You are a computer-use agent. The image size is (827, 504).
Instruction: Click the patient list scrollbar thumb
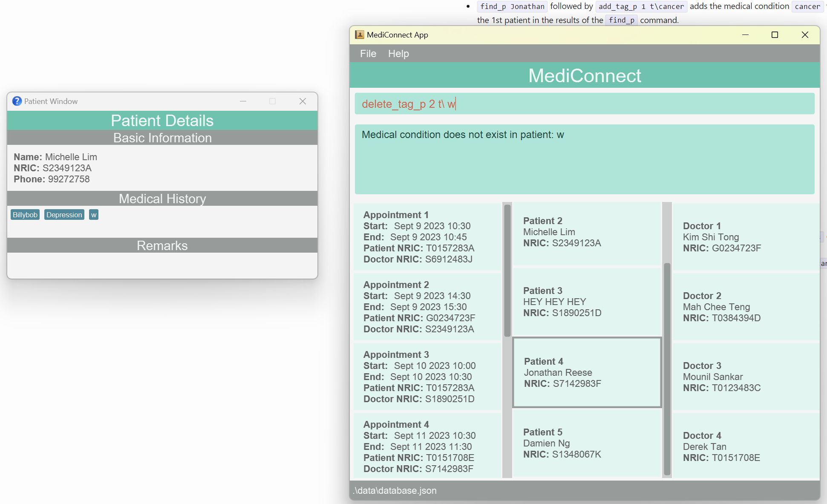[667, 369]
